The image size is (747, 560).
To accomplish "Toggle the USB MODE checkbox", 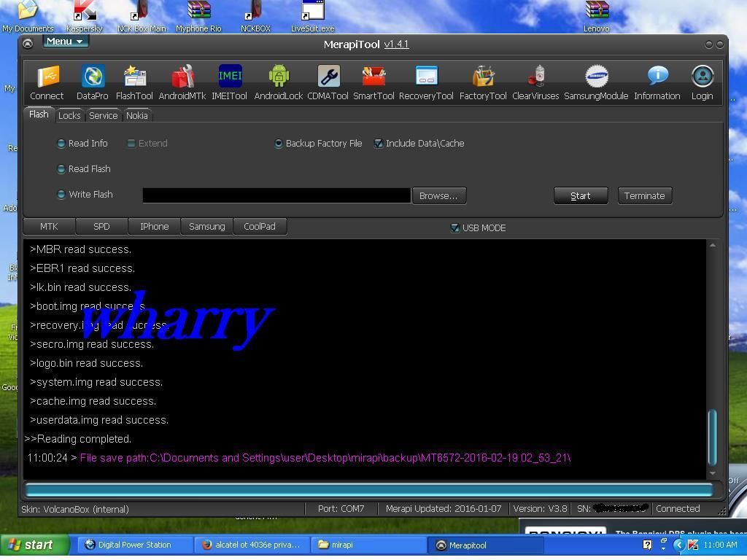I will pyautogui.click(x=455, y=228).
